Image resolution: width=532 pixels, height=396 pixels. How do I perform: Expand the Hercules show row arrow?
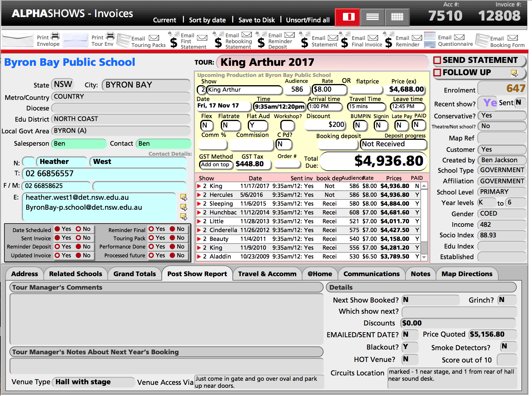(x=199, y=195)
